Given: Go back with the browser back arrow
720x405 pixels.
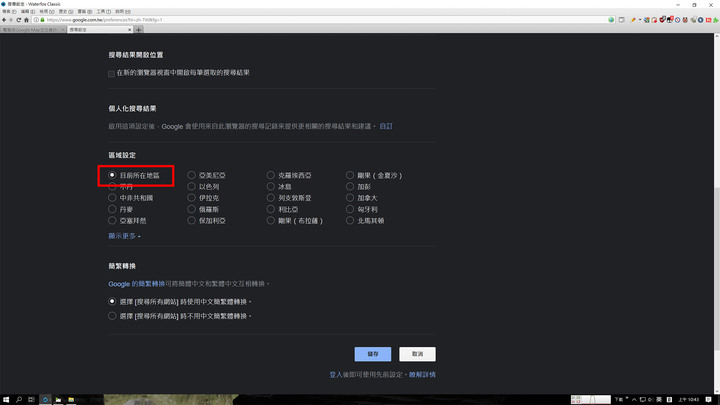Looking at the screenshot, I should (x=4, y=20).
